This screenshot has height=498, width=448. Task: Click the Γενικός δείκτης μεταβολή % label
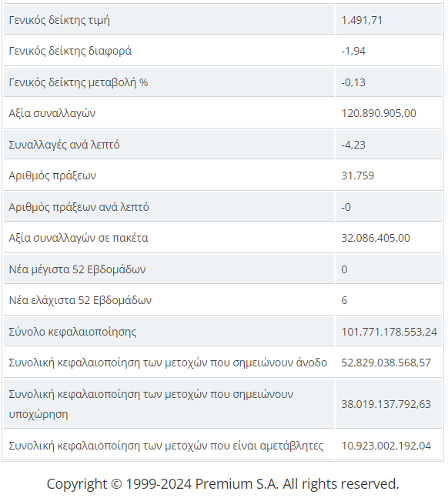(79, 82)
